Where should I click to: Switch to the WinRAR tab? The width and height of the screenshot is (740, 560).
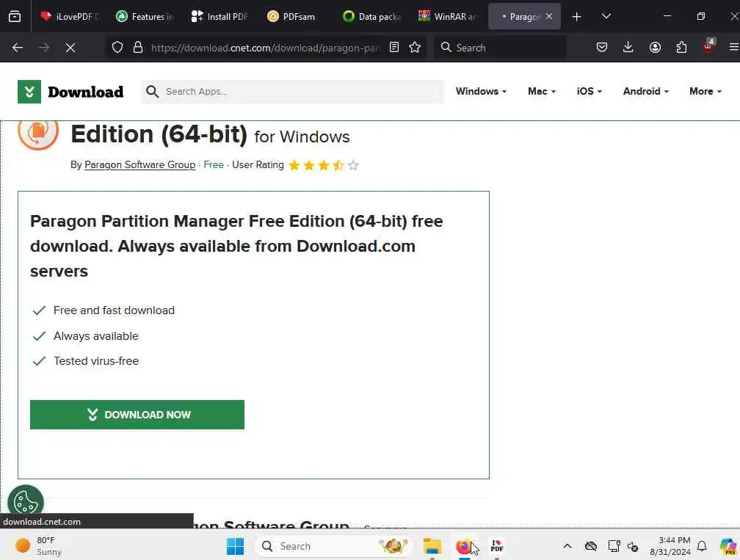coord(446,16)
